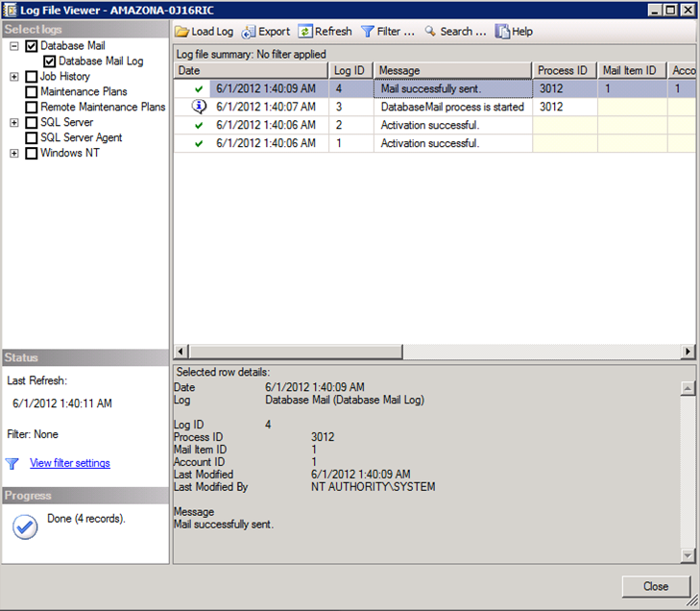The height and width of the screenshot is (611, 700).
Task: Uncheck the Database Mail Log checkbox
Action: click(50, 61)
